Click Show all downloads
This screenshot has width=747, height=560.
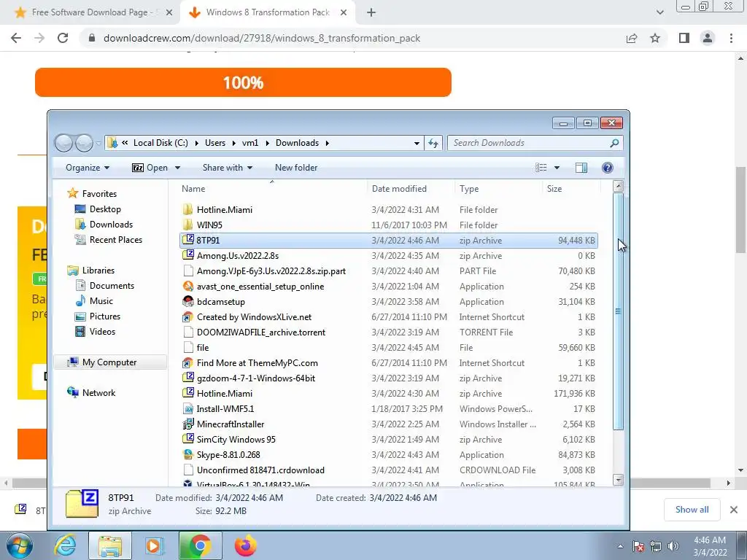point(692,510)
